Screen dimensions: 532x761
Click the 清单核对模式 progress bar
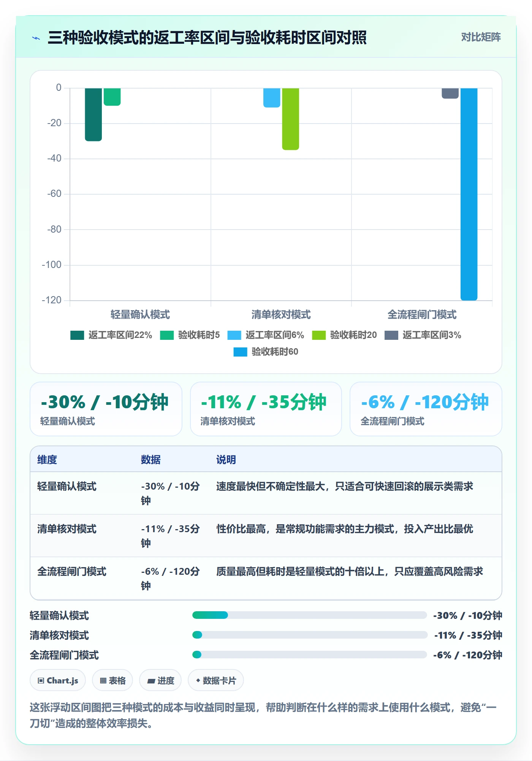310,635
